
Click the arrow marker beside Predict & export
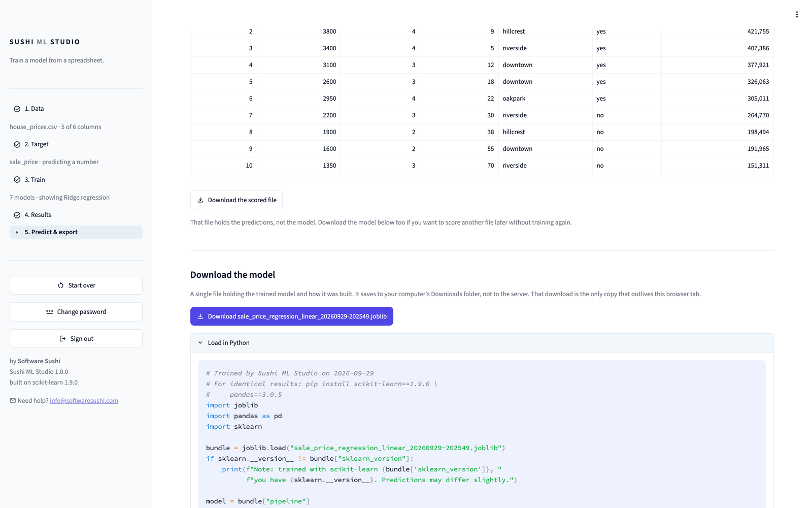(x=17, y=232)
